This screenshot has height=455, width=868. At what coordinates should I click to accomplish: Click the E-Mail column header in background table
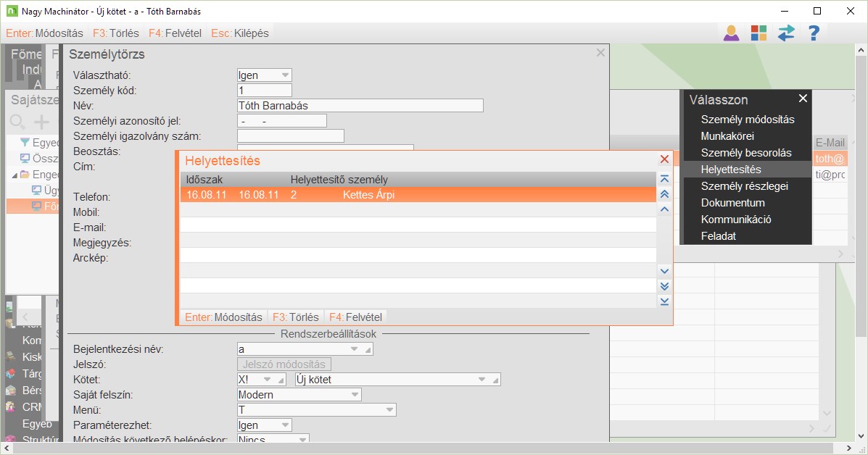tap(830, 143)
